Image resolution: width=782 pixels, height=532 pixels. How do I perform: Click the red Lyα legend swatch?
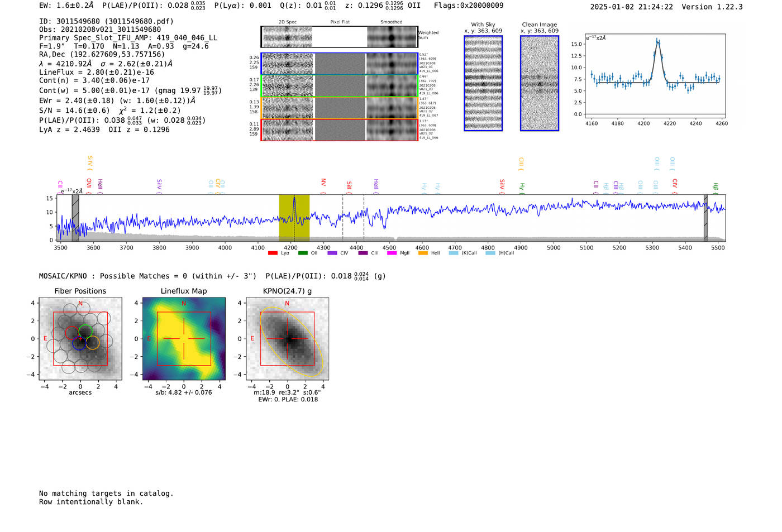pos(273,253)
